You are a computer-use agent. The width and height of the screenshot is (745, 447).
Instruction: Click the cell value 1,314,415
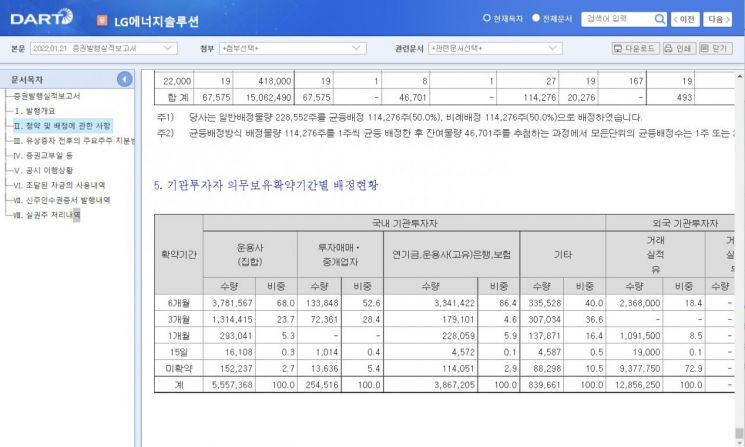click(232, 319)
